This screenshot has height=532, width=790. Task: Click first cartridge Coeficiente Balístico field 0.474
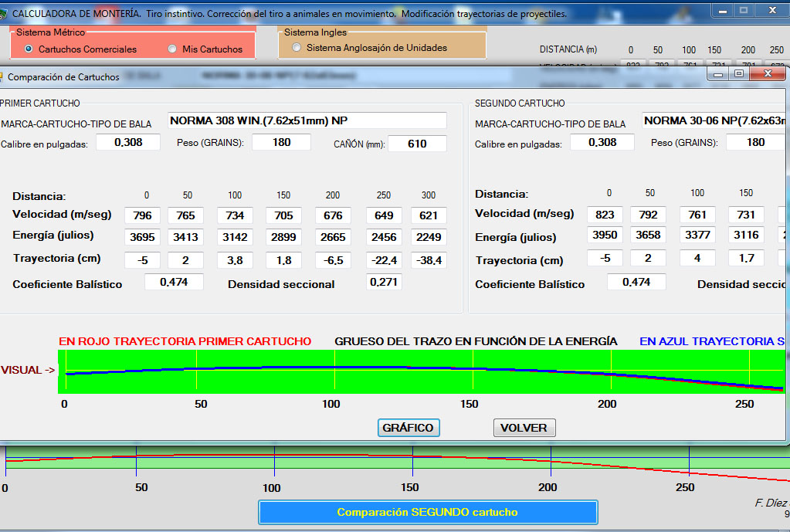[x=174, y=282]
